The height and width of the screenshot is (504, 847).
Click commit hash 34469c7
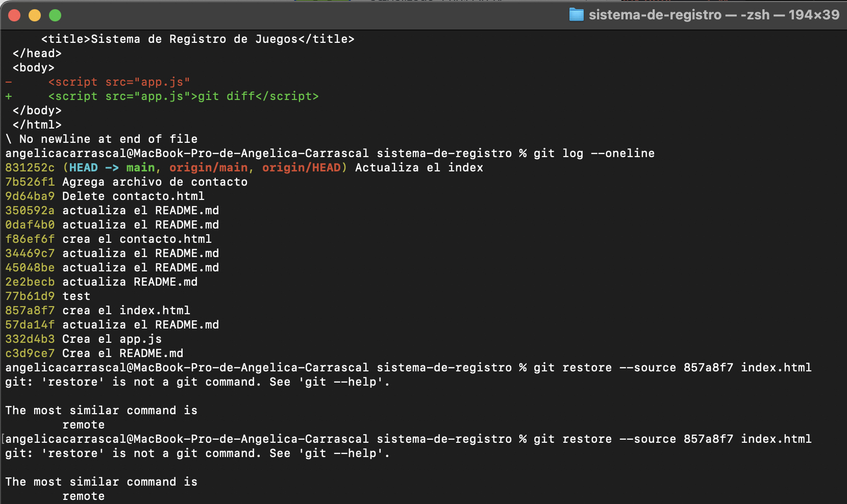[x=30, y=254]
